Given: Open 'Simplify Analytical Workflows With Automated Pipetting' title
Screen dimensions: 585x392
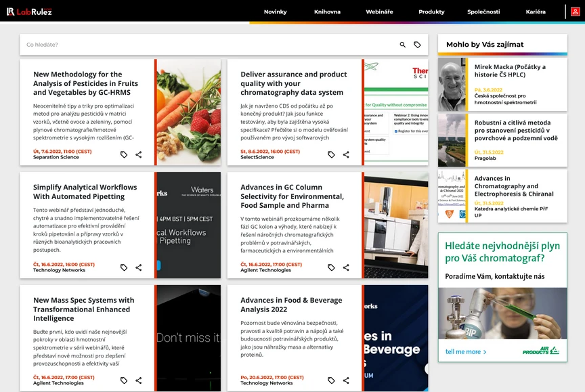Looking at the screenshot, I should [x=85, y=192].
